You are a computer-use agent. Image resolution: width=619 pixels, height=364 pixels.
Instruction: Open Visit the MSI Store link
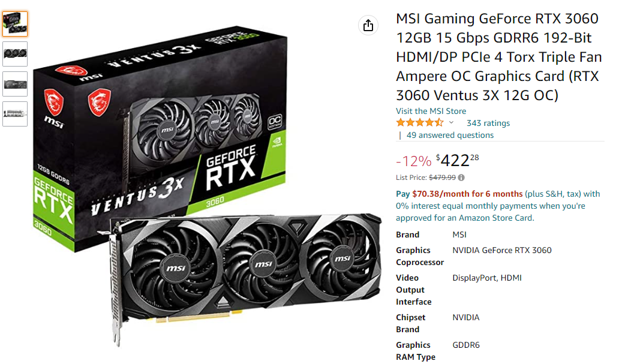tap(431, 111)
